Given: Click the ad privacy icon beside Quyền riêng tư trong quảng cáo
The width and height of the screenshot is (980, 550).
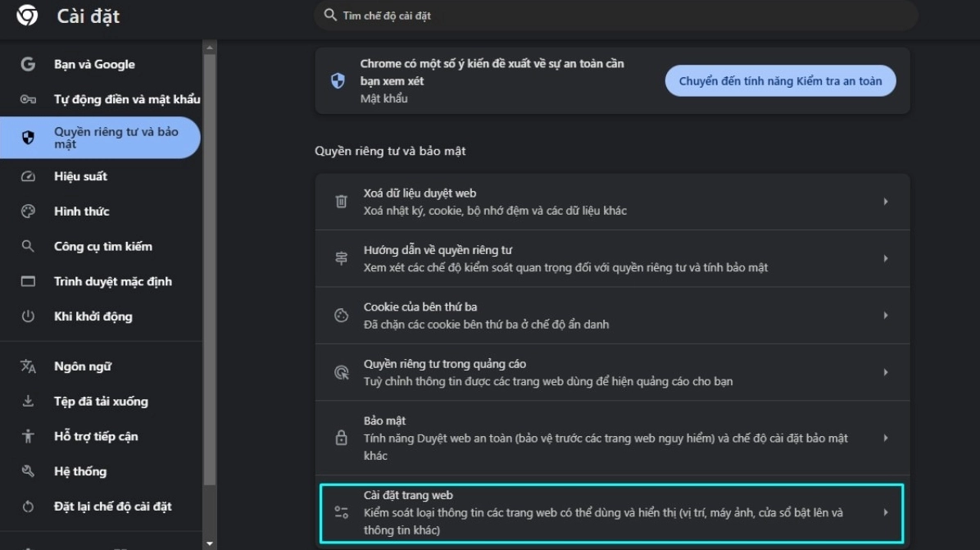Looking at the screenshot, I should pos(341,371).
